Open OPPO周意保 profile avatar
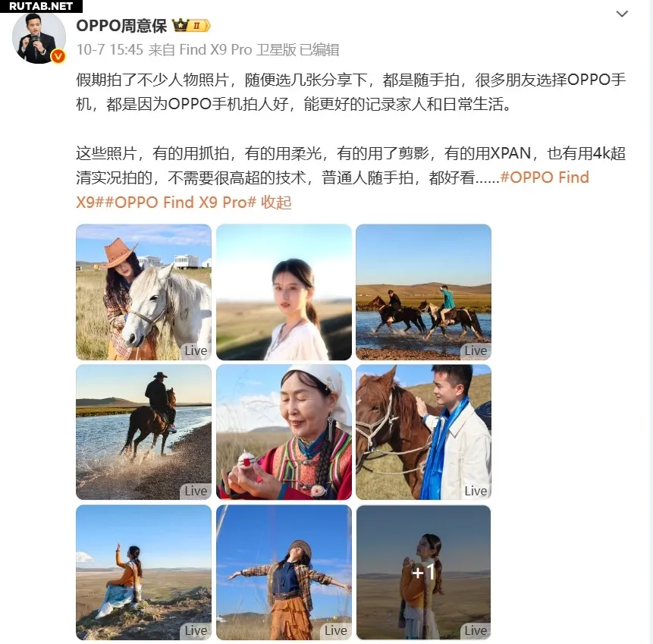The width and height of the screenshot is (653, 644). pos(39,37)
